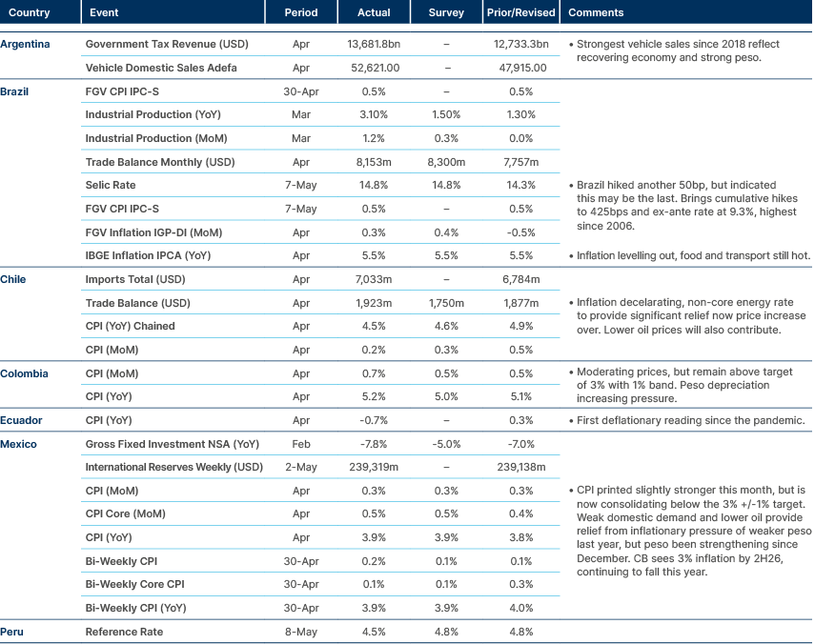Click the -0.5% prior value
This screenshot has height=644, width=815.
click(x=520, y=232)
